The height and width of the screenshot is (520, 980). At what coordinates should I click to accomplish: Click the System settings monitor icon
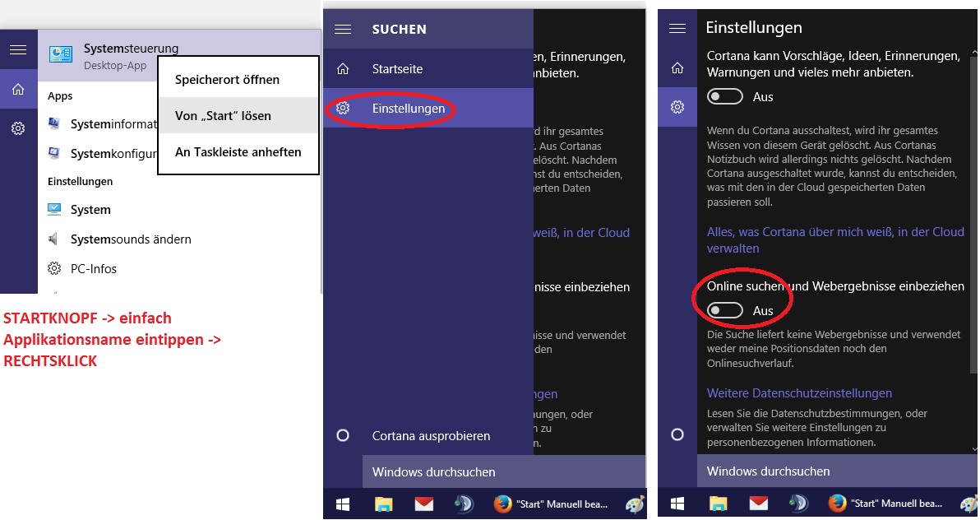pyautogui.click(x=54, y=209)
